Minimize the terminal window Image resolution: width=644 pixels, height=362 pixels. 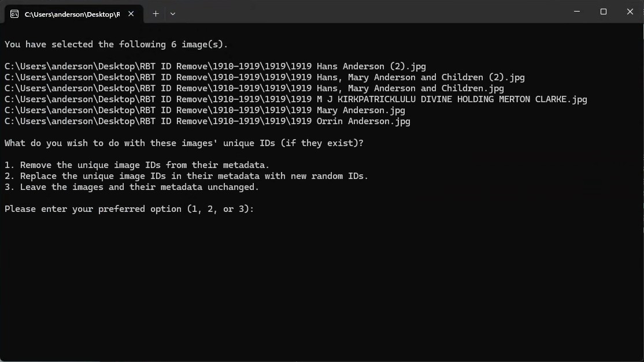[x=577, y=12]
